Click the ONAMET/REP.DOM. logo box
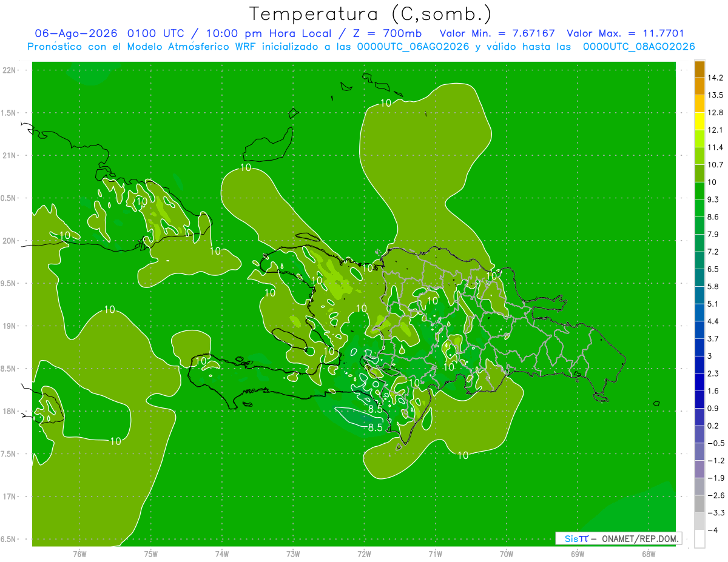This screenshot has width=728, height=562. coord(618,538)
